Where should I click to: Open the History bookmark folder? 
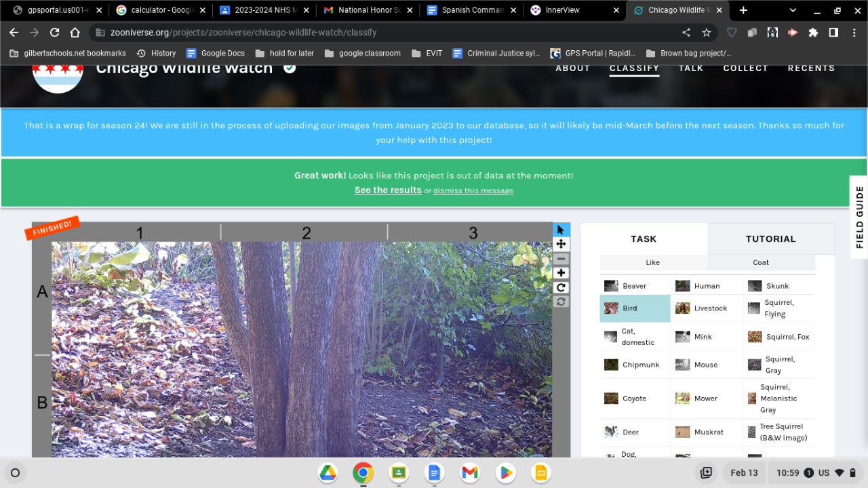156,53
